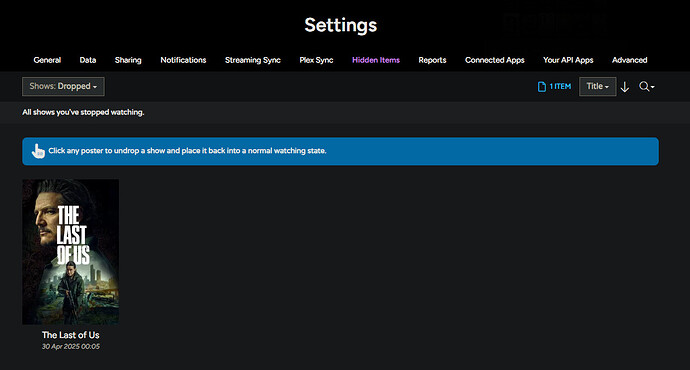Image resolution: width=690 pixels, height=370 pixels.
Task: Click the Settings page heading
Action: [x=341, y=25]
